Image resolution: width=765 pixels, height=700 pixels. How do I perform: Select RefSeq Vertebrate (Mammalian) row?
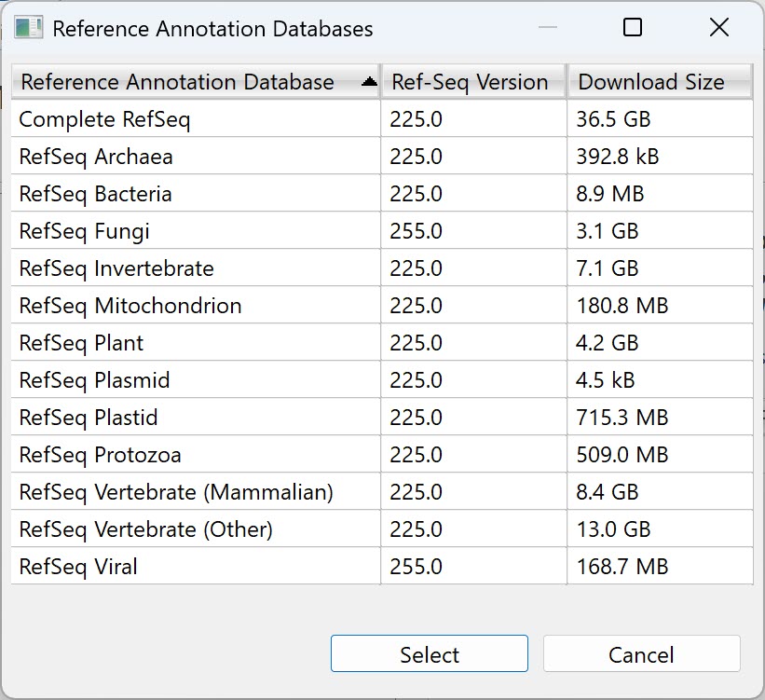point(382,491)
